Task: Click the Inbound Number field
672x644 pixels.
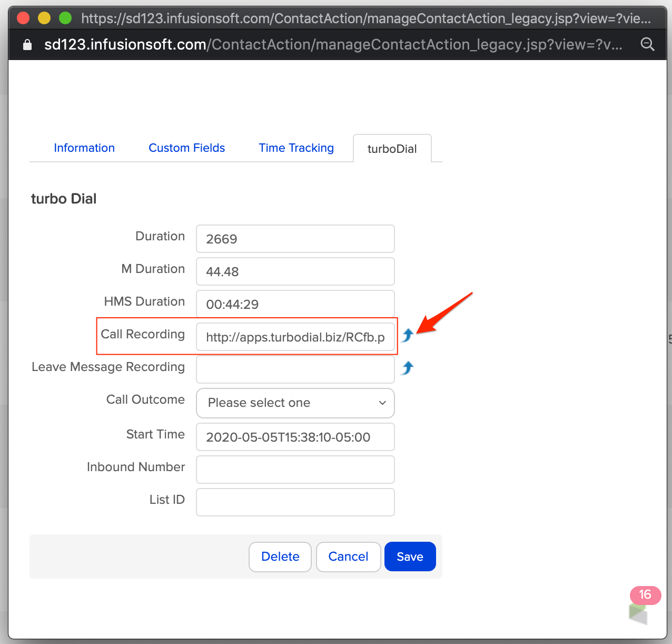Action: 295,470
